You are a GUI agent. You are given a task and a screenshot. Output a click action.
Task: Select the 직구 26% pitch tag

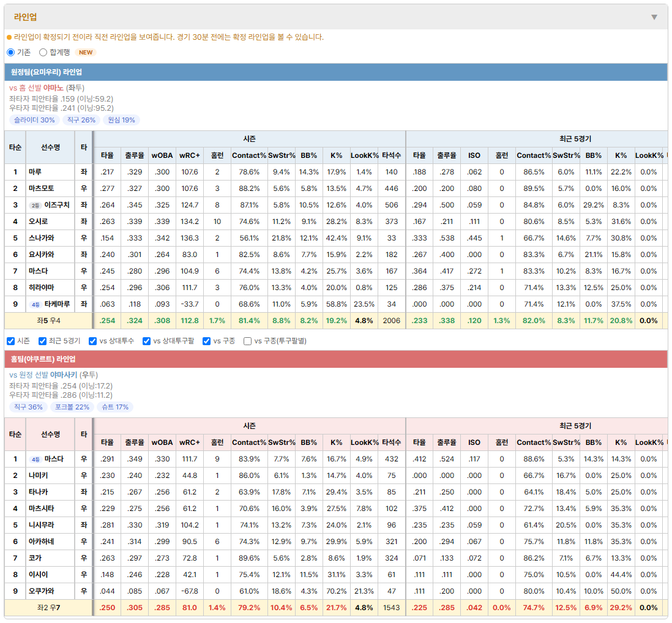(x=81, y=120)
